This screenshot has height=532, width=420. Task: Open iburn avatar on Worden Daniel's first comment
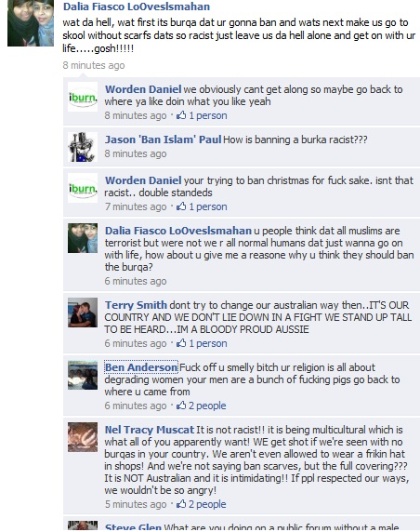coord(83,97)
